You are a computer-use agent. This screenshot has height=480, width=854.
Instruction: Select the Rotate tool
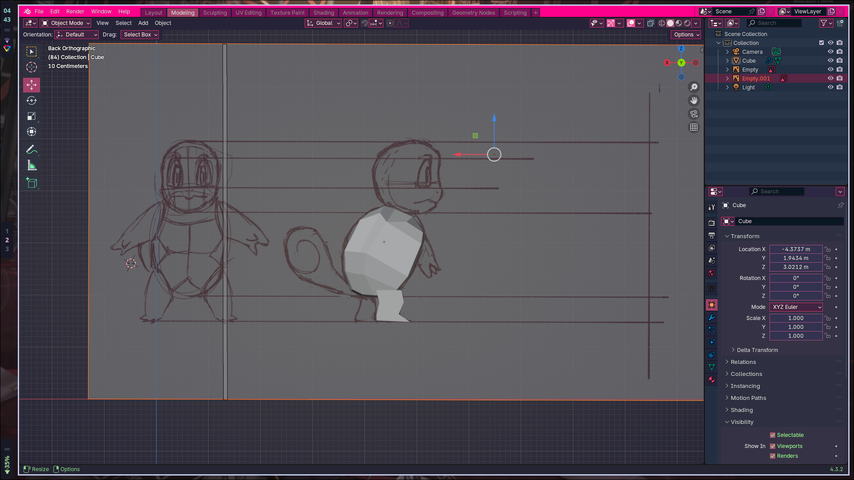pyautogui.click(x=32, y=100)
